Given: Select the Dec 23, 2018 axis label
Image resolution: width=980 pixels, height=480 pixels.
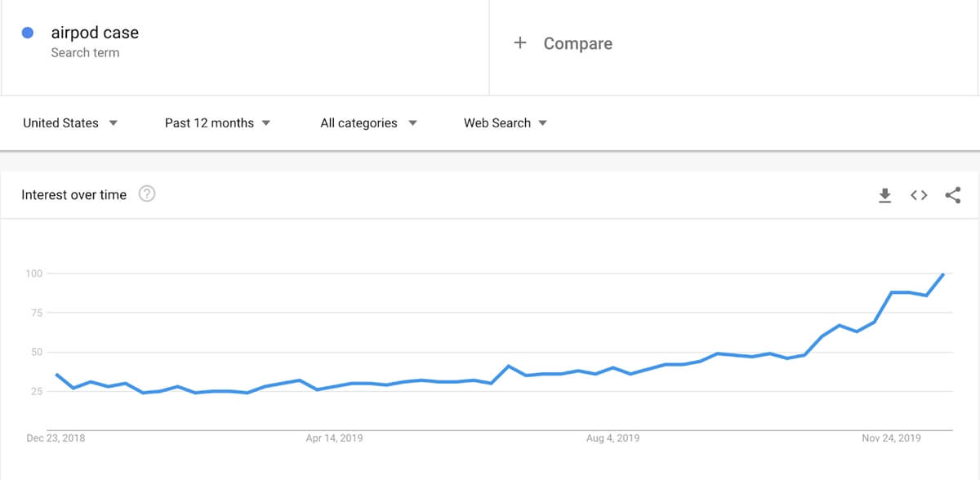Looking at the screenshot, I should tap(56, 438).
